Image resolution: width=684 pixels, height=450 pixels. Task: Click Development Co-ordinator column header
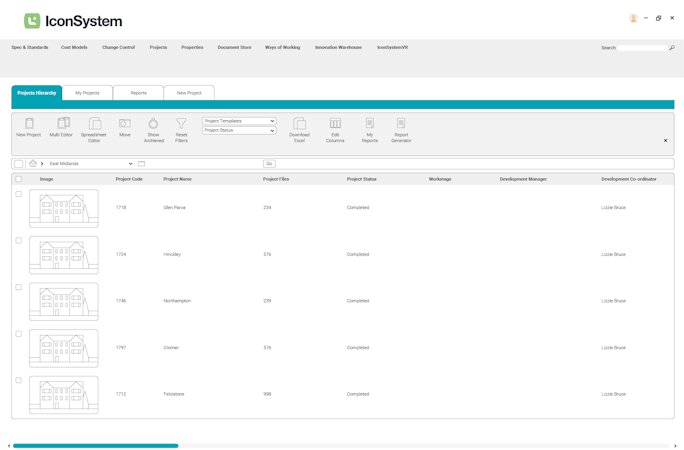629,179
